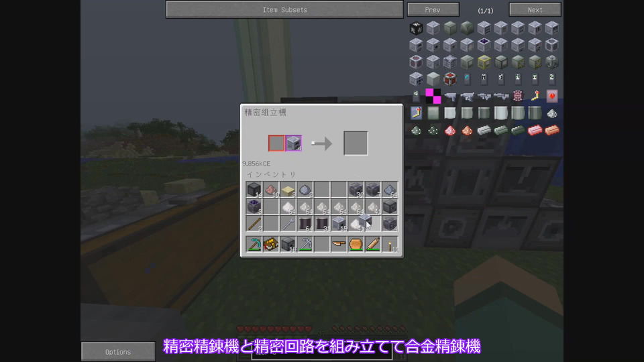Image resolution: width=644 pixels, height=362 pixels.
Task: Choose the pink dust pile in the item panel
Action: coord(450,130)
